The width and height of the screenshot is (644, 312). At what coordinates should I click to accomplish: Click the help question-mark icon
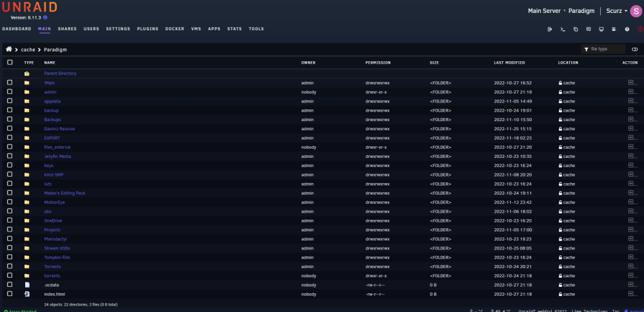[x=627, y=29]
